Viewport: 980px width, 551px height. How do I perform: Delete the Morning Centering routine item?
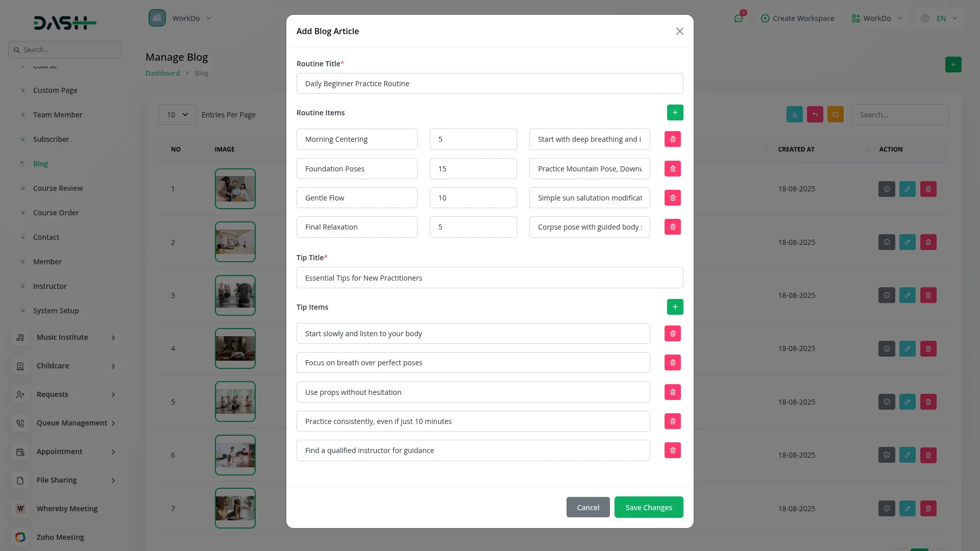click(x=672, y=139)
